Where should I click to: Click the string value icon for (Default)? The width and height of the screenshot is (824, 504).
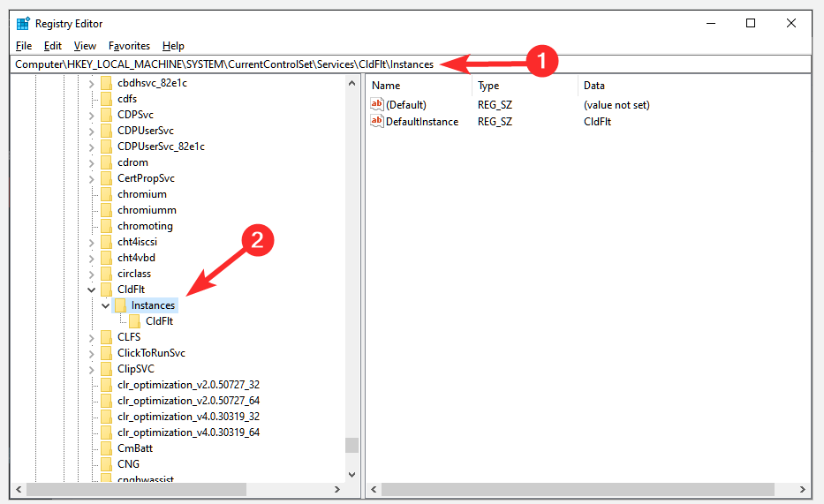tap(377, 104)
